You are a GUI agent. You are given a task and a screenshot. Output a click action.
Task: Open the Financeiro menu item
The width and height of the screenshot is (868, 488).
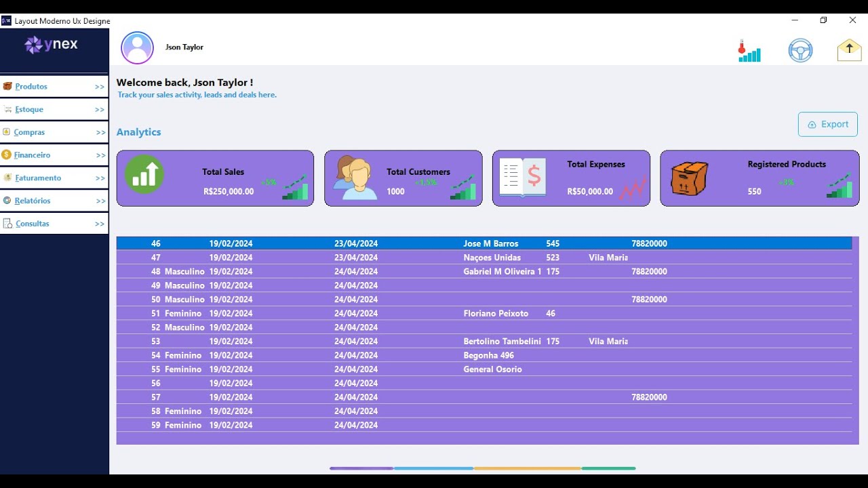point(54,155)
